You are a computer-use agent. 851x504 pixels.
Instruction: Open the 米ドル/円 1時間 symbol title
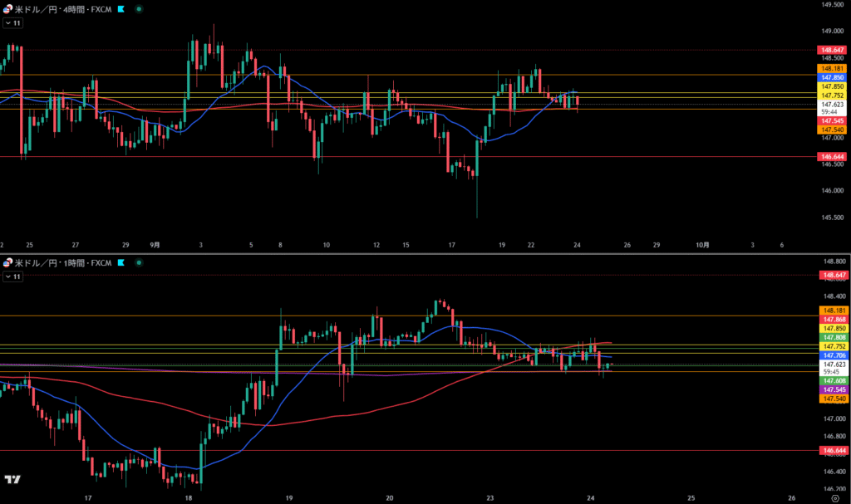tap(62, 263)
